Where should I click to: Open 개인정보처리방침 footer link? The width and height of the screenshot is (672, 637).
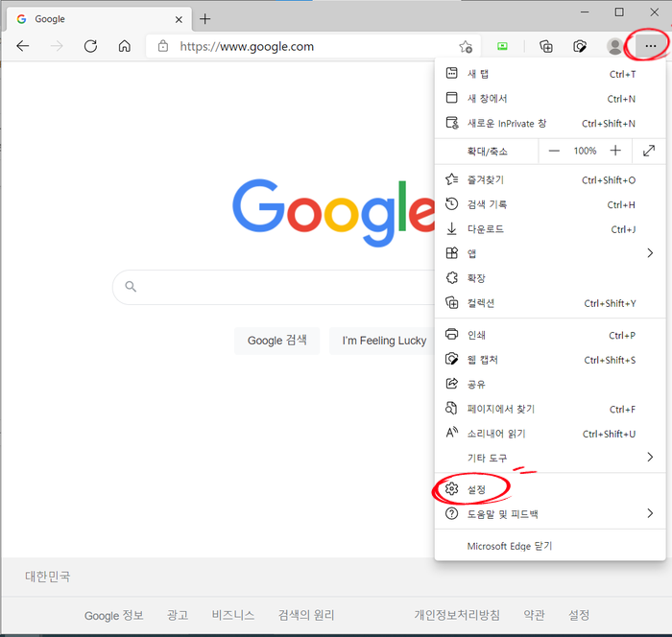click(x=457, y=616)
